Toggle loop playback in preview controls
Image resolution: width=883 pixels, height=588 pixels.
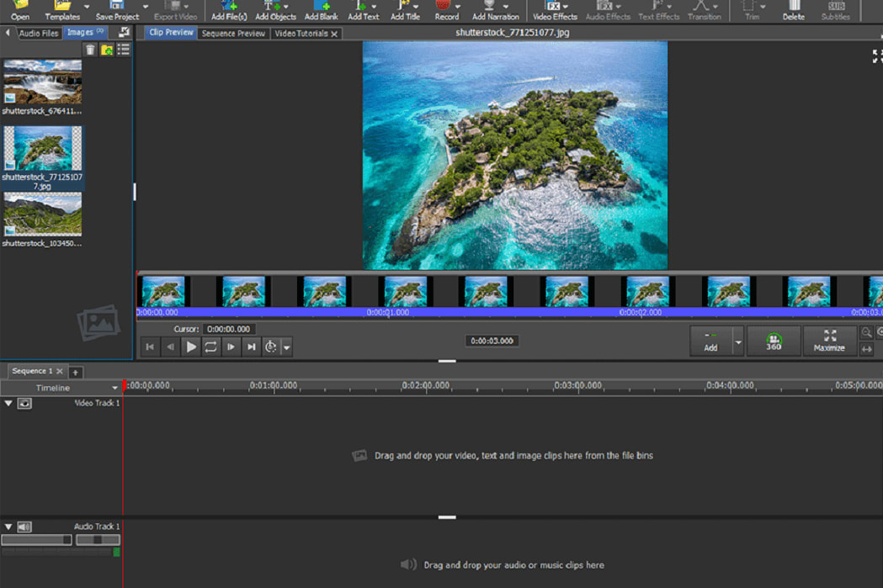click(x=210, y=347)
